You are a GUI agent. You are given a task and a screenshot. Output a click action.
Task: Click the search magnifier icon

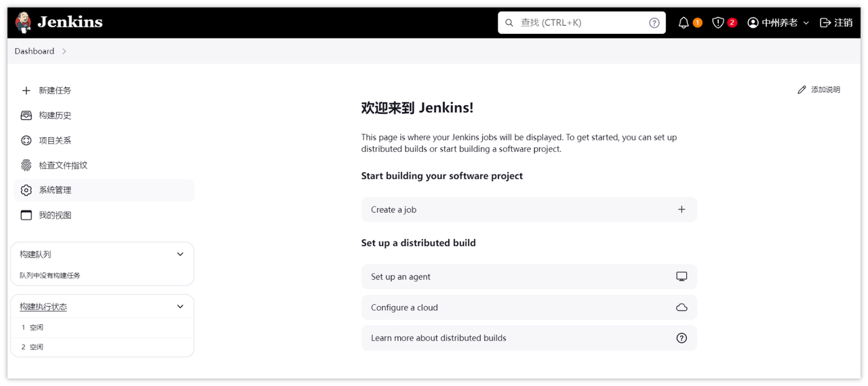point(509,22)
